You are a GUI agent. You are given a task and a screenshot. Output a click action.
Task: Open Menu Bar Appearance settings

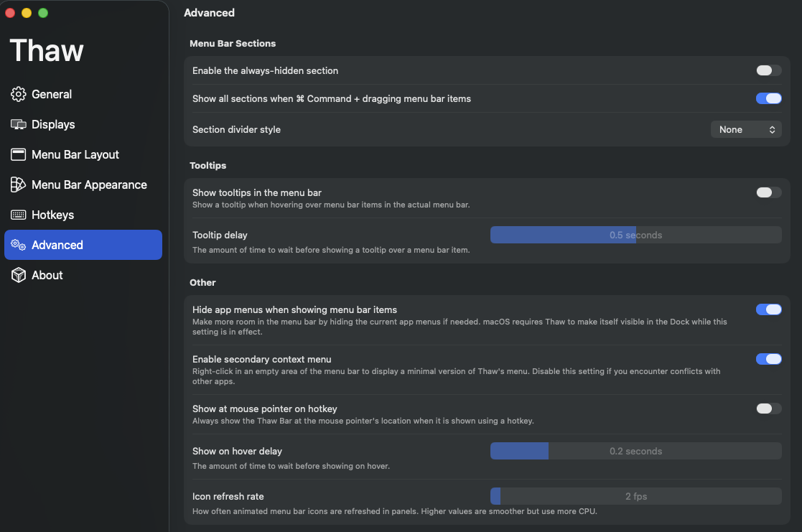[x=83, y=185]
